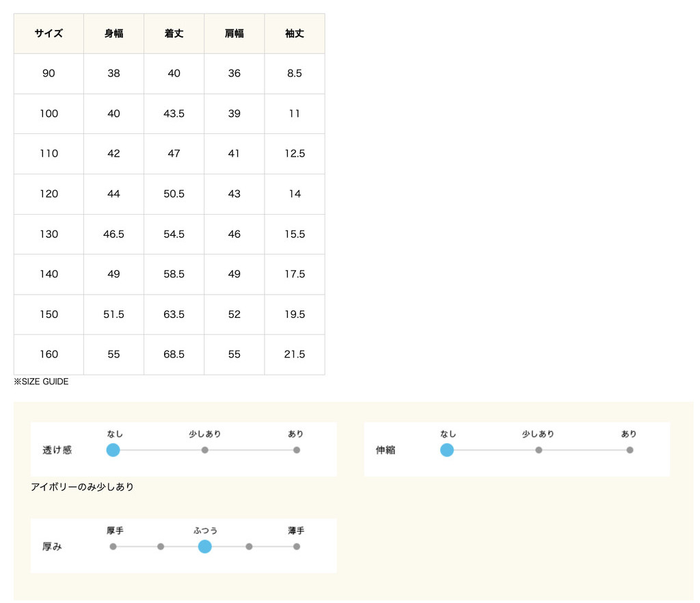
Task: Click 厚手 dot on the 厚み slider
Action: pos(113,546)
